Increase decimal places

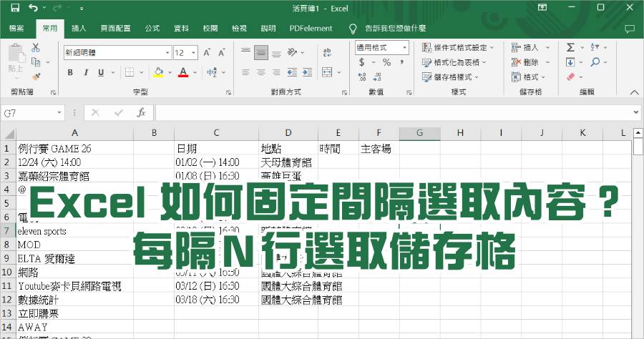[362, 77]
